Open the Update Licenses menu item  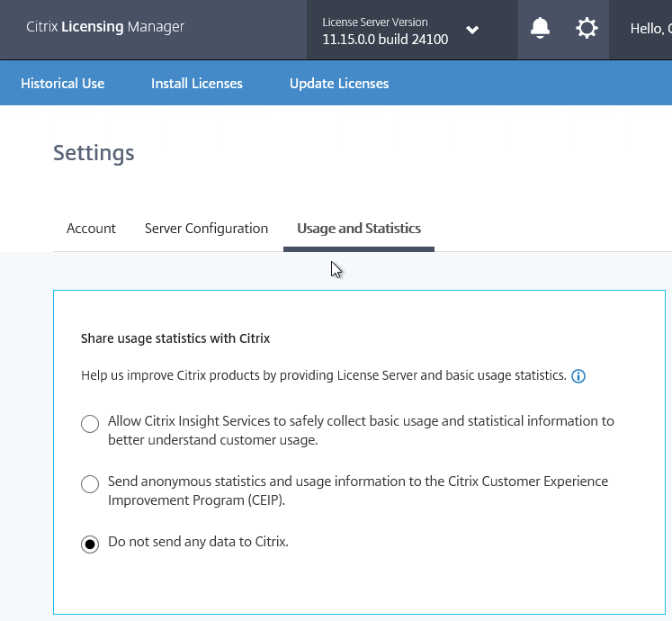pyautogui.click(x=339, y=83)
